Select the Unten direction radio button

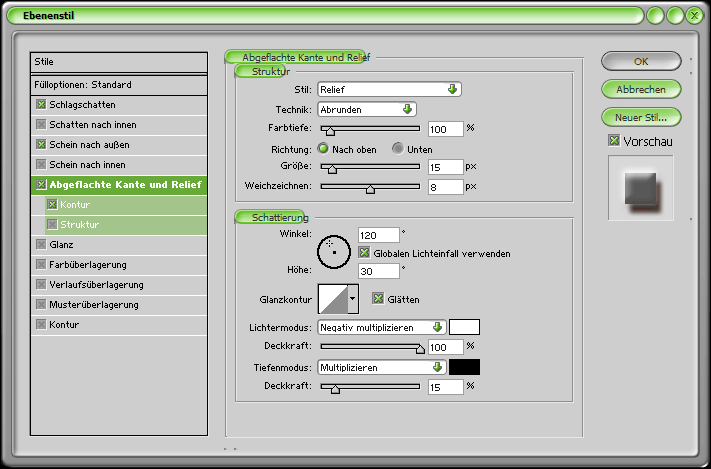click(398, 148)
